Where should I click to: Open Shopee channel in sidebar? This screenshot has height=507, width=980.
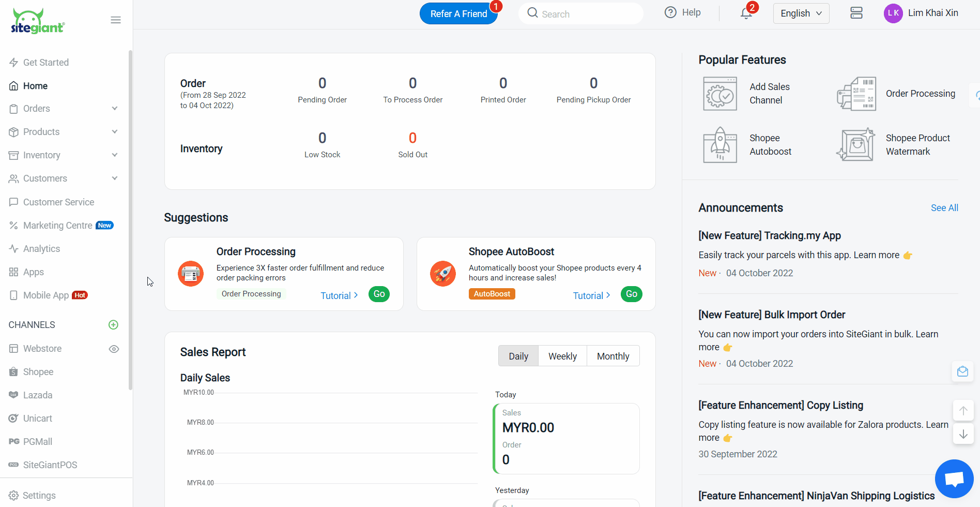tap(38, 372)
